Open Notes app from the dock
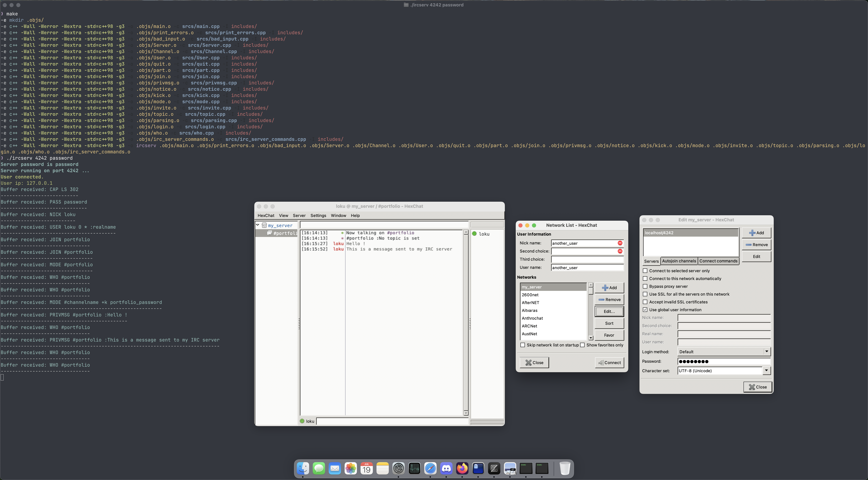868x480 pixels. coord(382,468)
